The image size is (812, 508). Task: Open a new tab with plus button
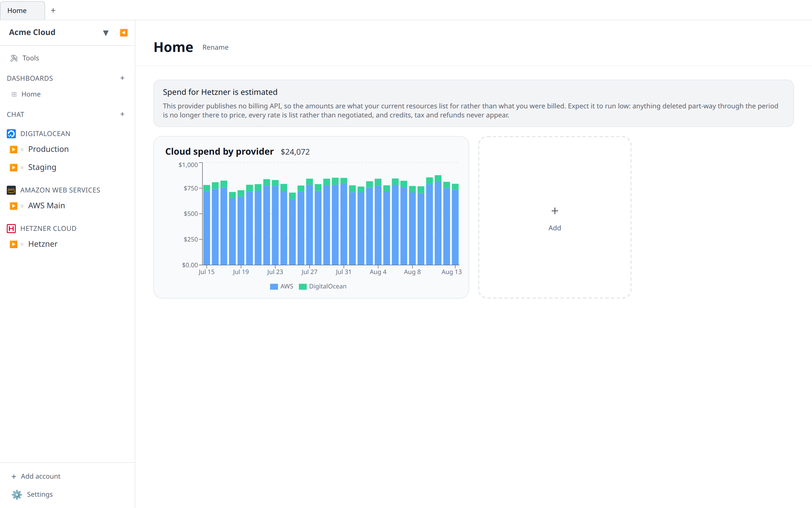[53, 10]
